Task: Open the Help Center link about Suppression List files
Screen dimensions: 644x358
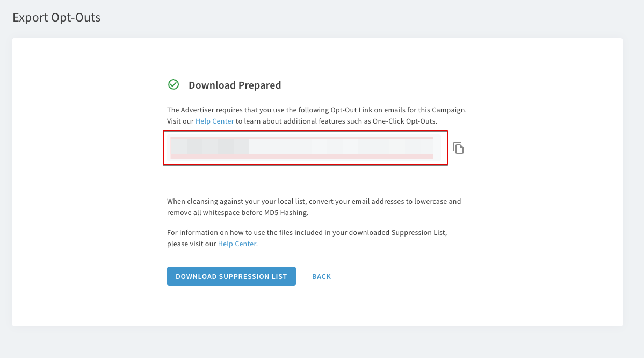Action: (237, 244)
